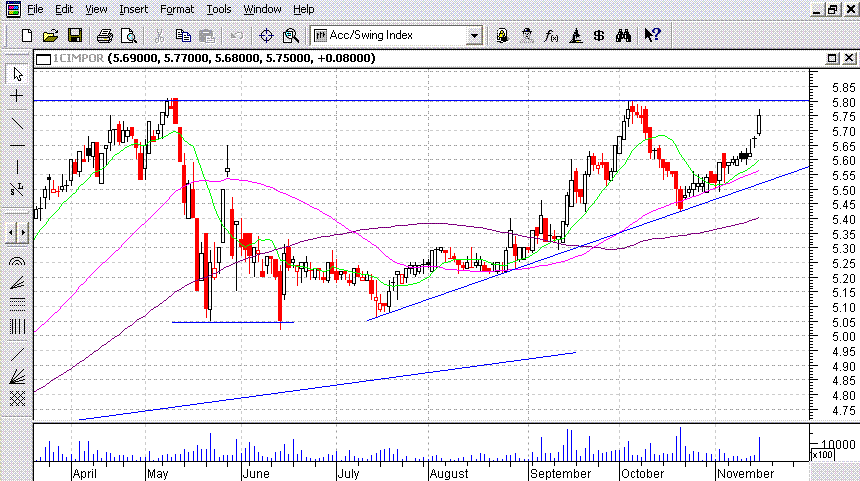Click the application icon beside File menu
The image size is (860, 481).
tap(13, 9)
